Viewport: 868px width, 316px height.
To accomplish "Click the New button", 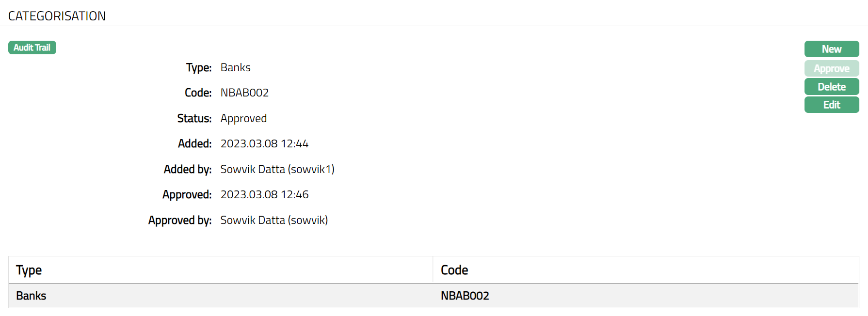I will coord(831,49).
